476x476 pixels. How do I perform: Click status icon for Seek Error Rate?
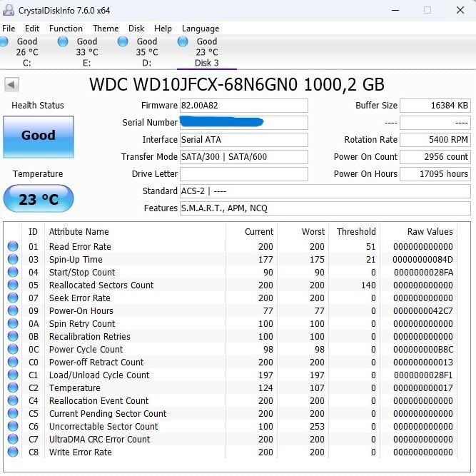13,298
